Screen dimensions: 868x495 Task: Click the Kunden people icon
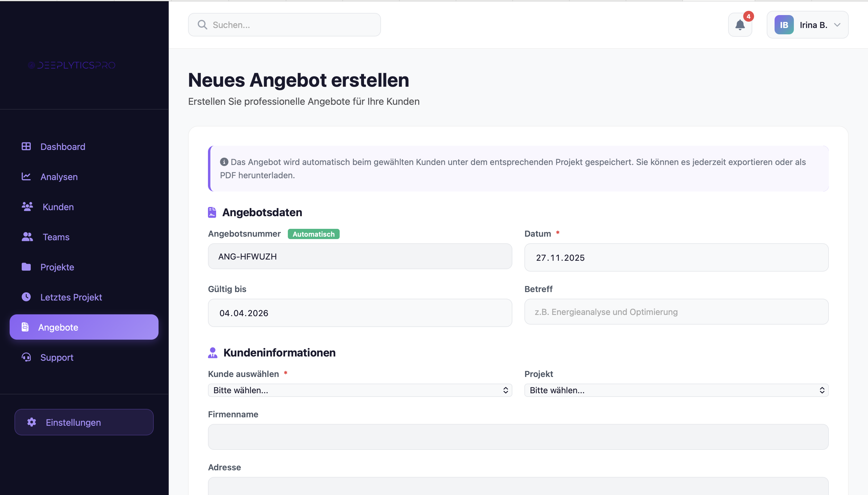tap(27, 207)
